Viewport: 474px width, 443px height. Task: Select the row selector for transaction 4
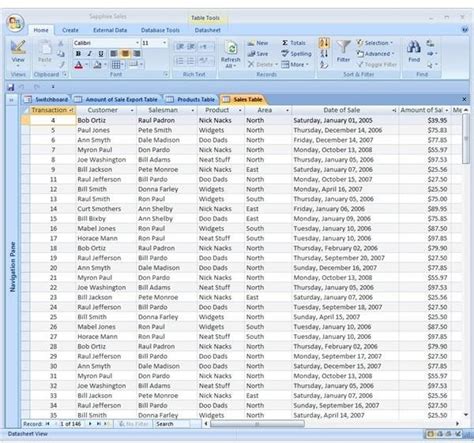(x=25, y=120)
